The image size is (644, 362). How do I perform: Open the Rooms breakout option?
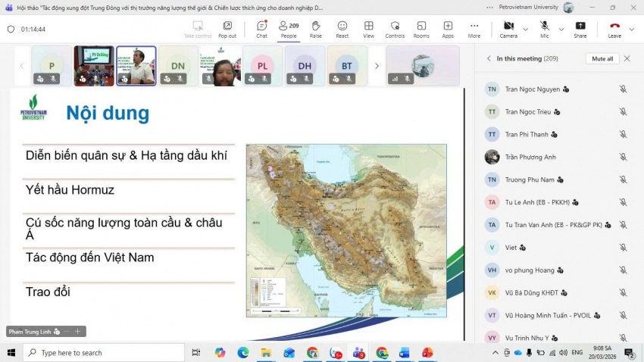point(421,29)
